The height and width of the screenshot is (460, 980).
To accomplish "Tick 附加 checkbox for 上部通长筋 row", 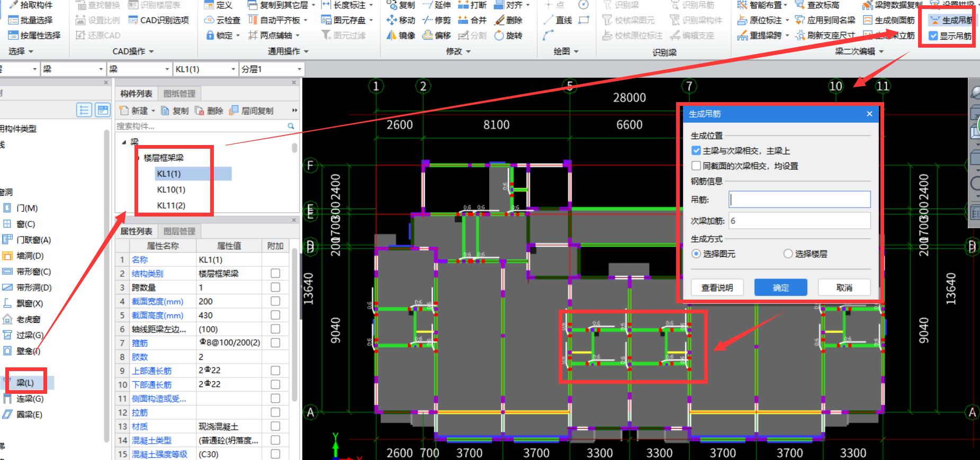I will pyautogui.click(x=275, y=371).
